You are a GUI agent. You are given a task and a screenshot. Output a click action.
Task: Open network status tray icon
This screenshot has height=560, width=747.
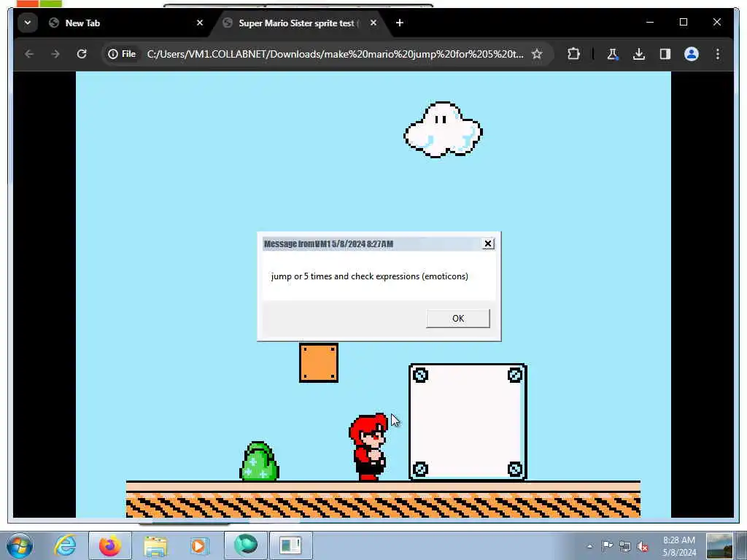[x=625, y=546]
